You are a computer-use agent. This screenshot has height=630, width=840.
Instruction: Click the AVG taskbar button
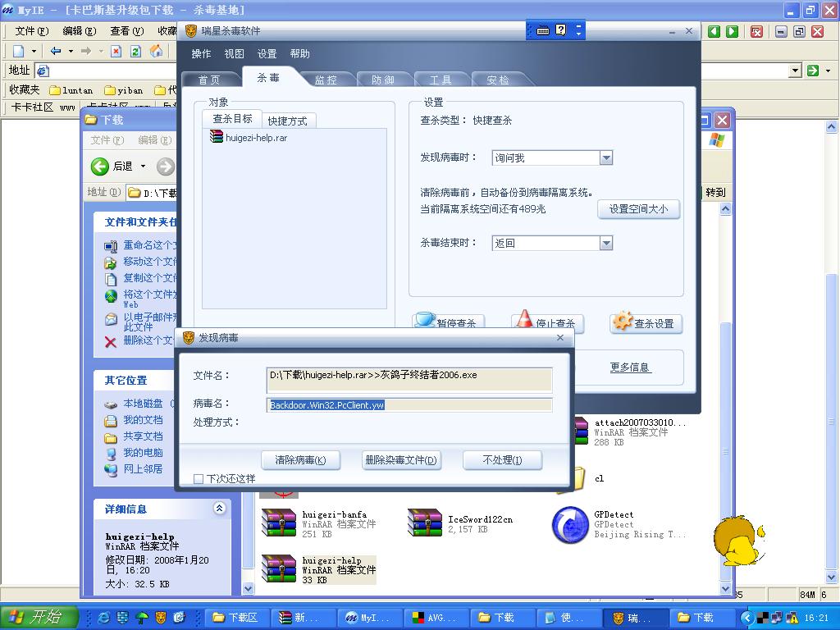[x=436, y=618]
